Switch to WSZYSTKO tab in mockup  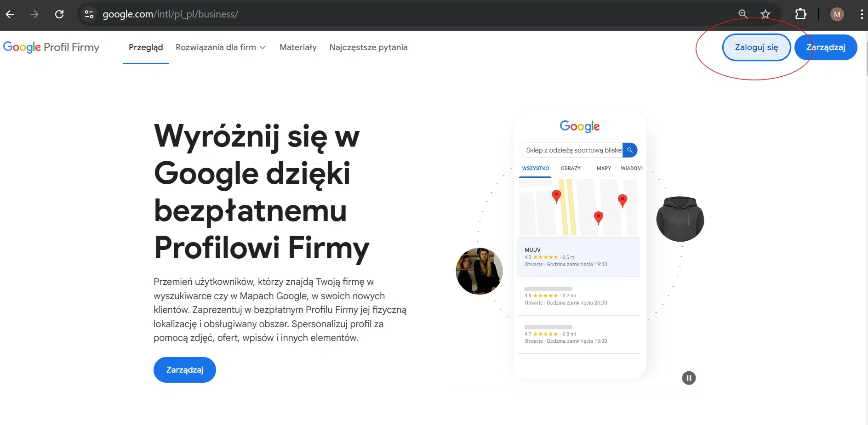535,168
